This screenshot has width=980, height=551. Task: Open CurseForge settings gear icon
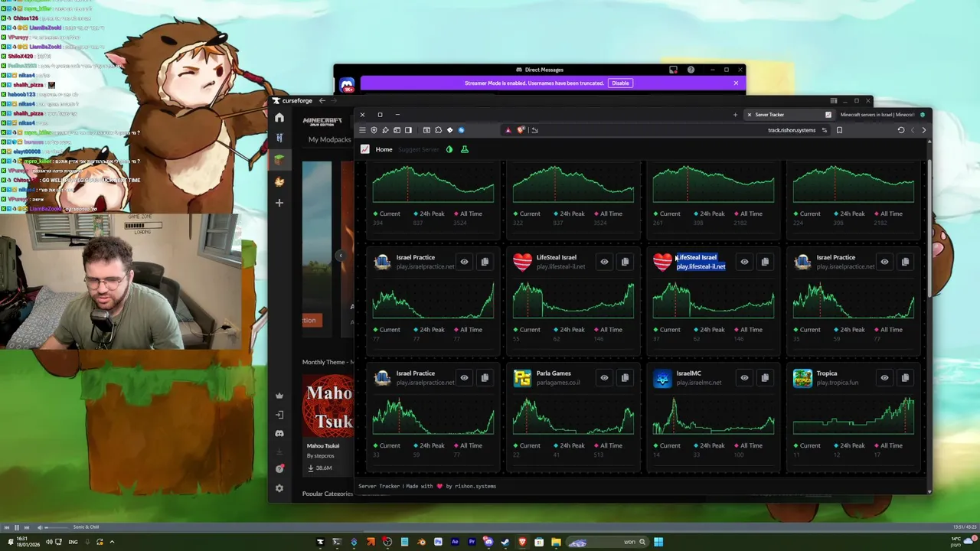tap(279, 488)
